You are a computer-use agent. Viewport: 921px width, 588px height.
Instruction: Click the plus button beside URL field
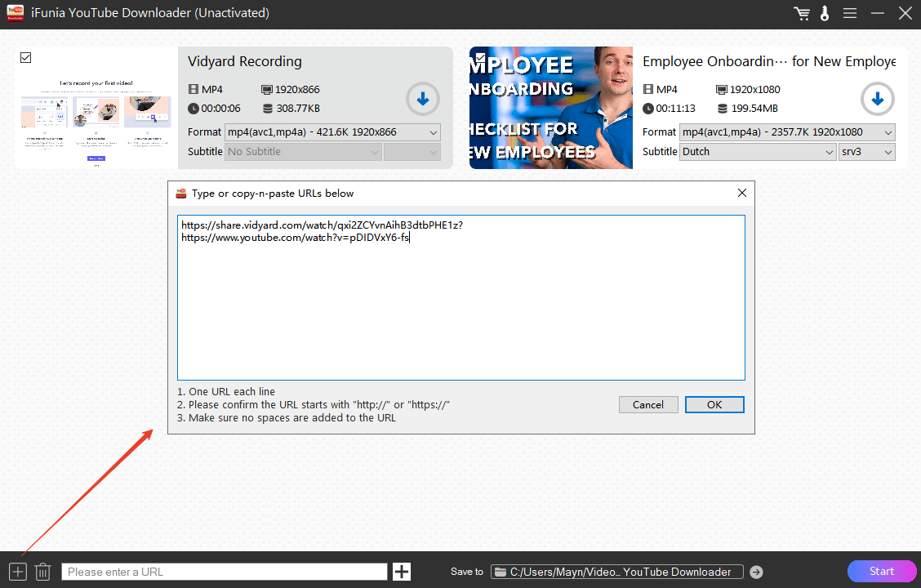402,572
